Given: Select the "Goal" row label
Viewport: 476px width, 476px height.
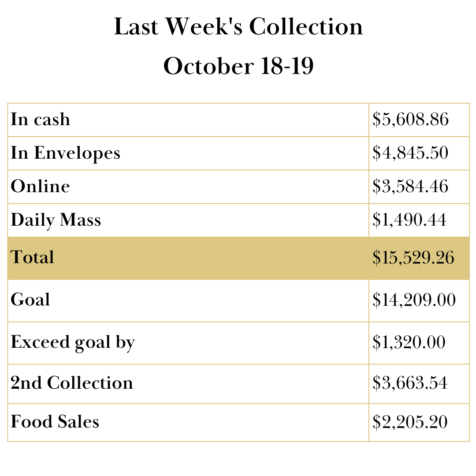Looking at the screenshot, I should [x=30, y=300].
